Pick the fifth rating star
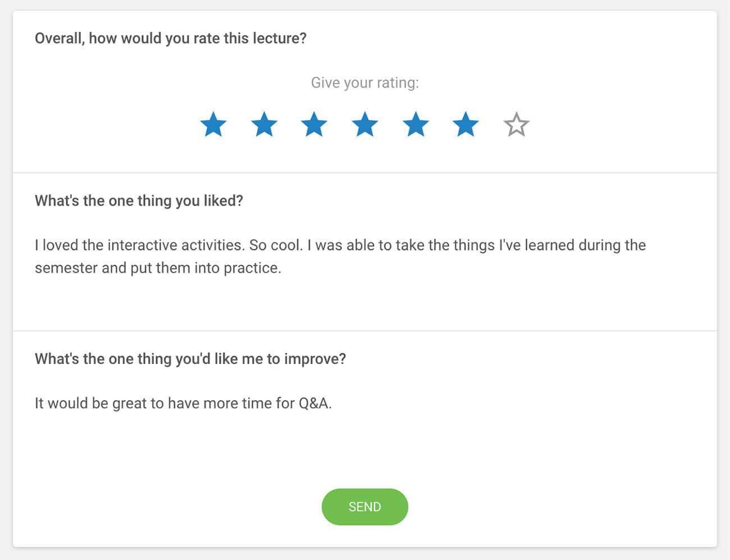The height and width of the screenshot is (560, 730). click(x=416, y=125)
